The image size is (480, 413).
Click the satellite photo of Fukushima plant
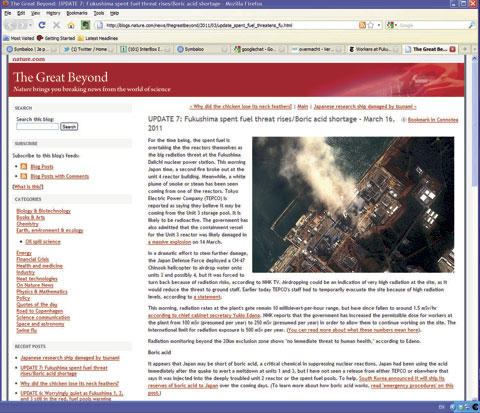353,204
